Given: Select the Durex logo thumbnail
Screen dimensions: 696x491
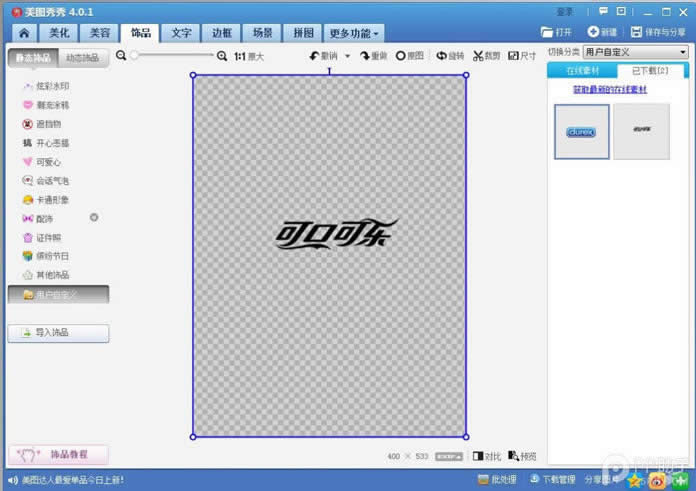Looking at the screenshot, I should [x=581, y=132].
